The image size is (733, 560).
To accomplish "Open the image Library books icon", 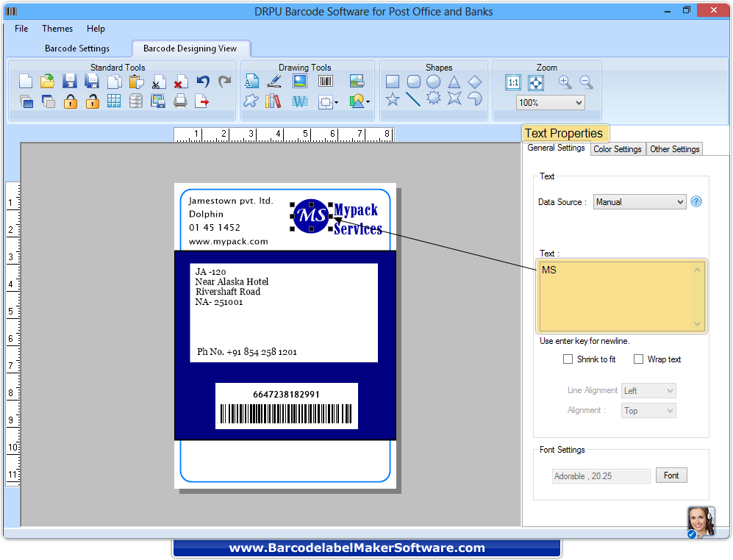I will point(273,101).
